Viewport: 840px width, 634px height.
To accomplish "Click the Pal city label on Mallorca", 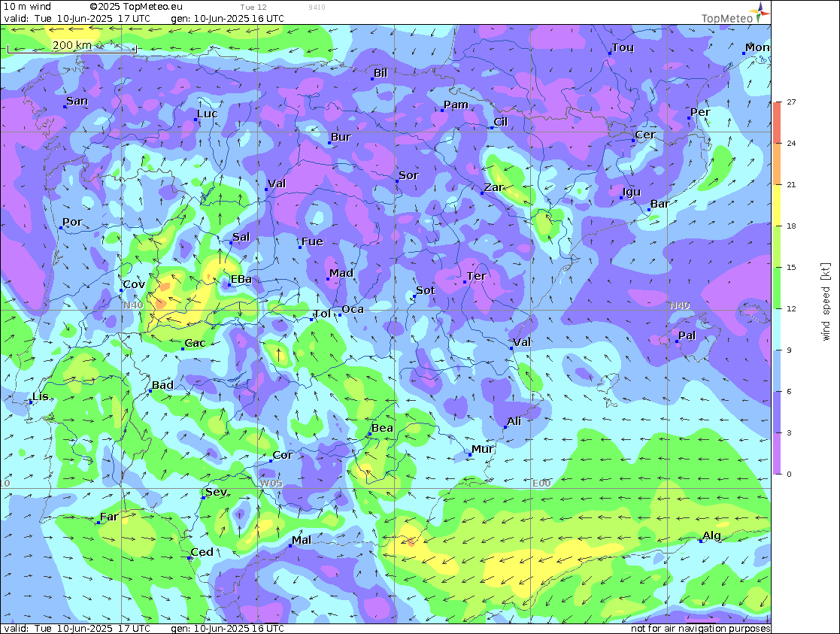I will point(687,335).
